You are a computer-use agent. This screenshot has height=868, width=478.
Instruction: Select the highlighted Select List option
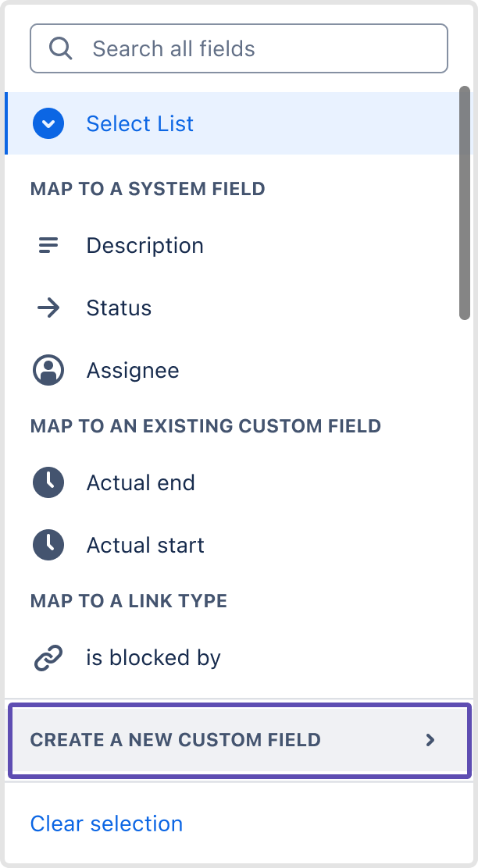click(x=231, y=123)
